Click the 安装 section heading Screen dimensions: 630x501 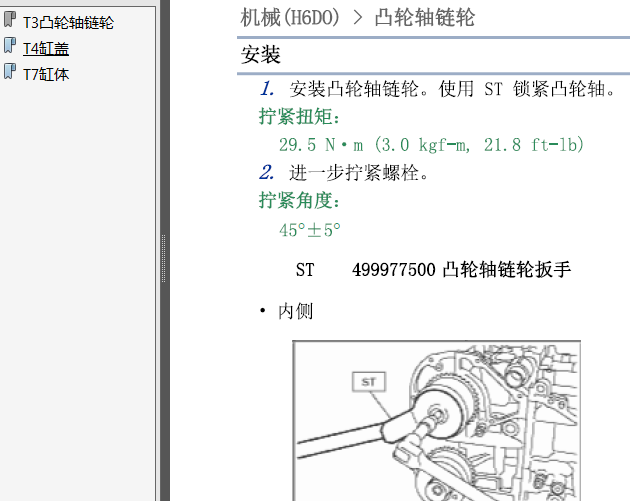coord(261,55)
